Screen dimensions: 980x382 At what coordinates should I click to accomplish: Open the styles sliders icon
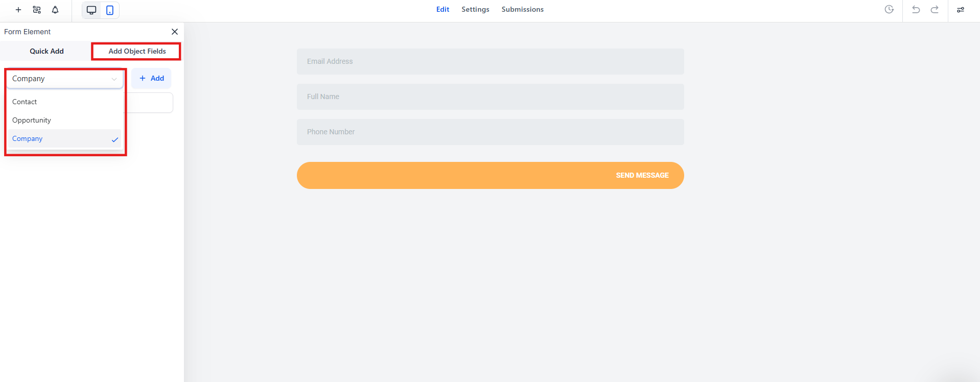[961, 10]
